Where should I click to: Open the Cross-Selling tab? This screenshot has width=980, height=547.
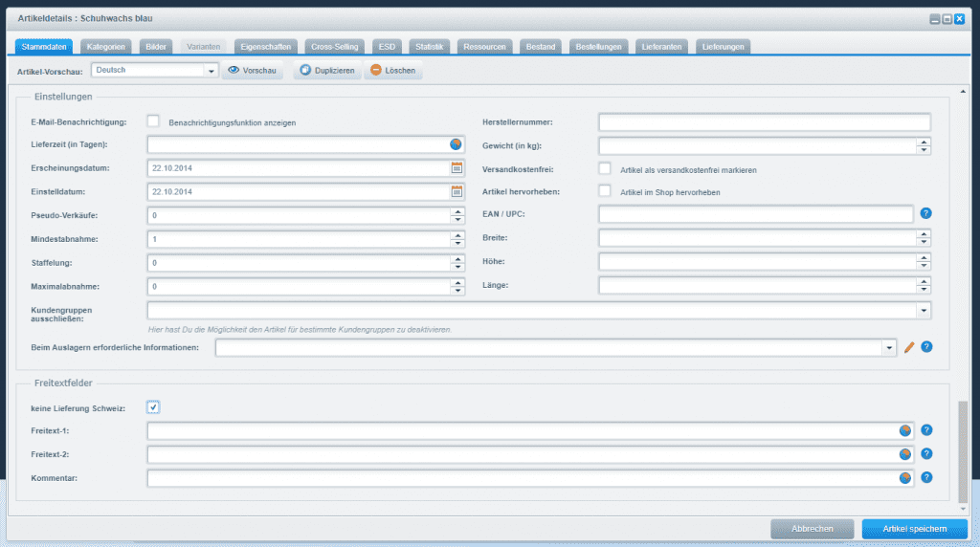[335, 46]
